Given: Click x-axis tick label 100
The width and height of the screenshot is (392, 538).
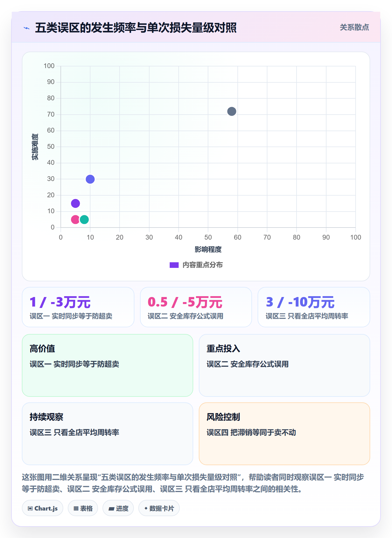Looking at the screenshot, I should (x=356, y=237).
